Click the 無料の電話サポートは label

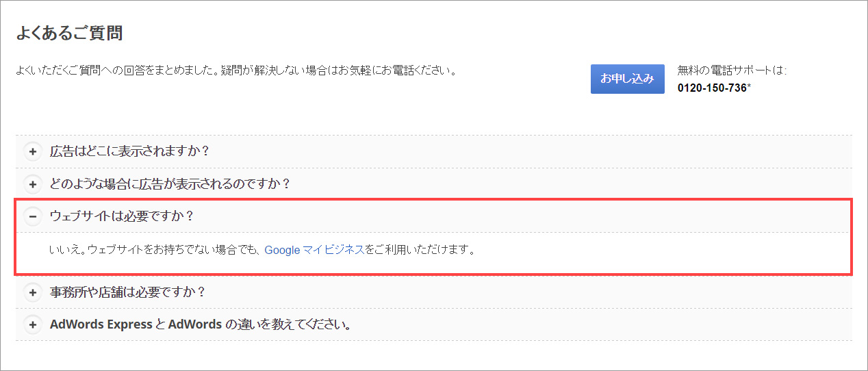pyautogui.click(x=732, y=70)
